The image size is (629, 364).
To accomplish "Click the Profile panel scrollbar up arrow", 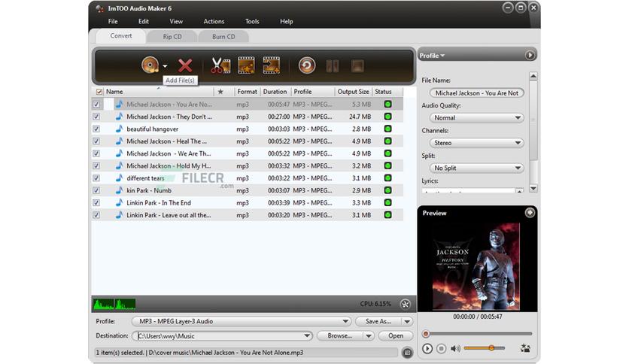I will click(x=533, y=76).
